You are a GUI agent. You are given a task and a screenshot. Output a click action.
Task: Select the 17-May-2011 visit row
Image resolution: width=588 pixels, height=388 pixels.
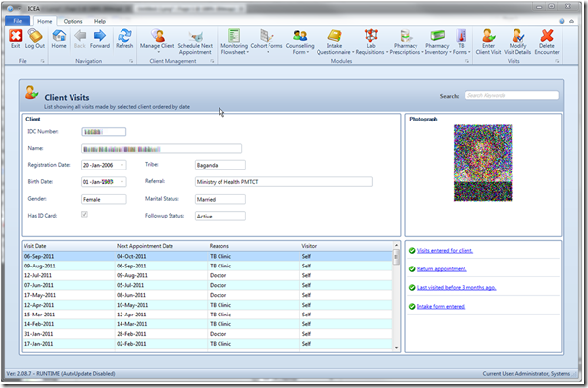pyautogui.click(x=208, y=295)
